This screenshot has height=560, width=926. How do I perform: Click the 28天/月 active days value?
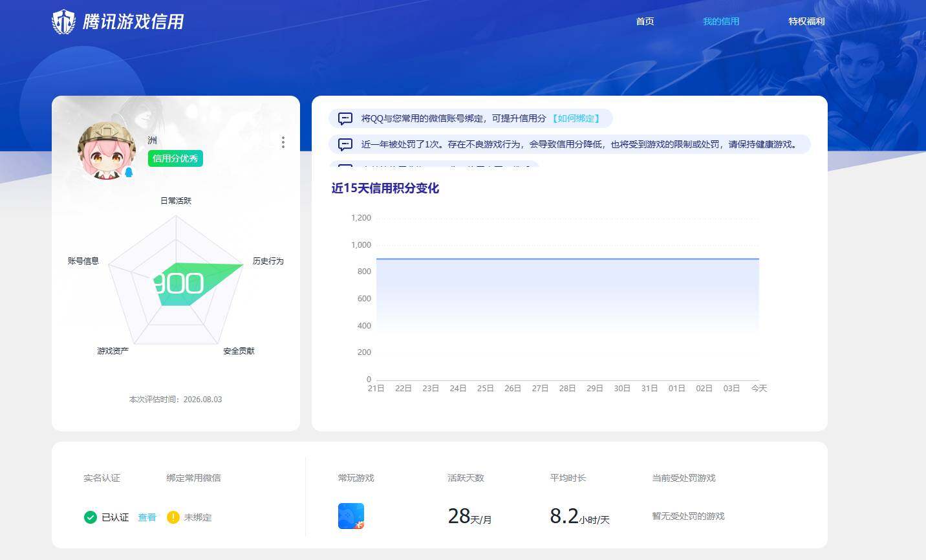coord(469,516)
